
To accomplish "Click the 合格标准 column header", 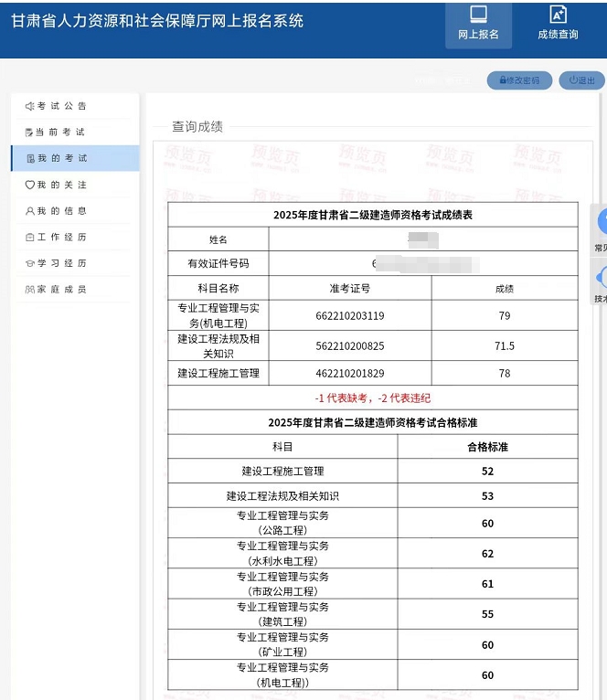I will (x=488, y=447).
